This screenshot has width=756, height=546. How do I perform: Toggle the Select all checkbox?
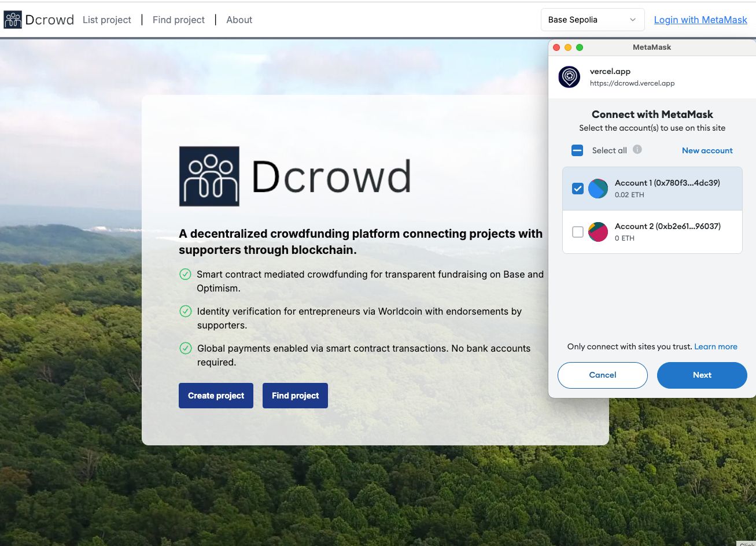(577, 150)
